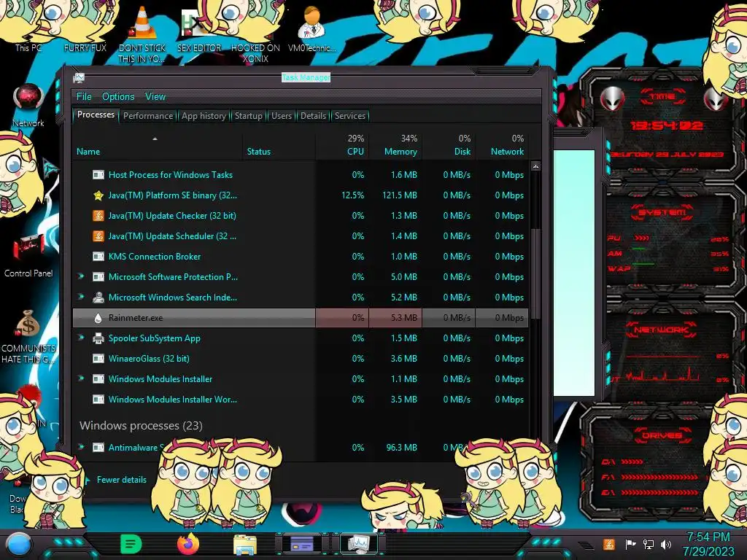Click Java icon in system tray
The width and height of the screenshot is (747, 560).
(x=609, y=544)
